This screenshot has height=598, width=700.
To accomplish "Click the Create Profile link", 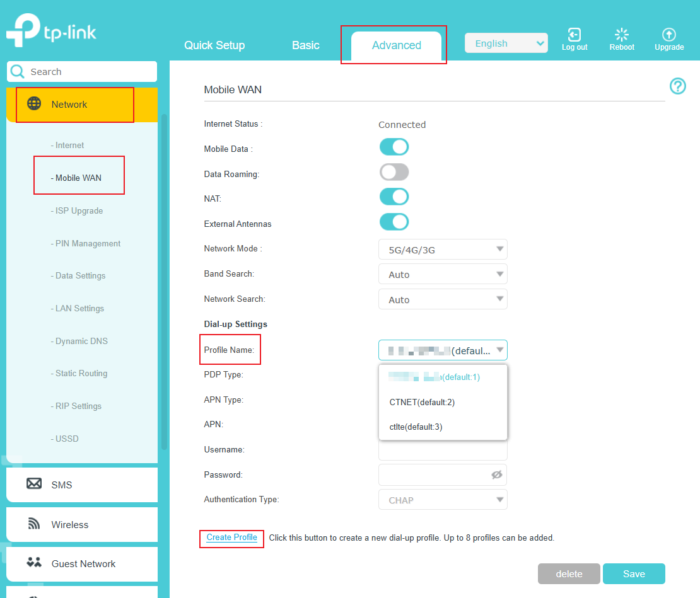I will (231, 538).
